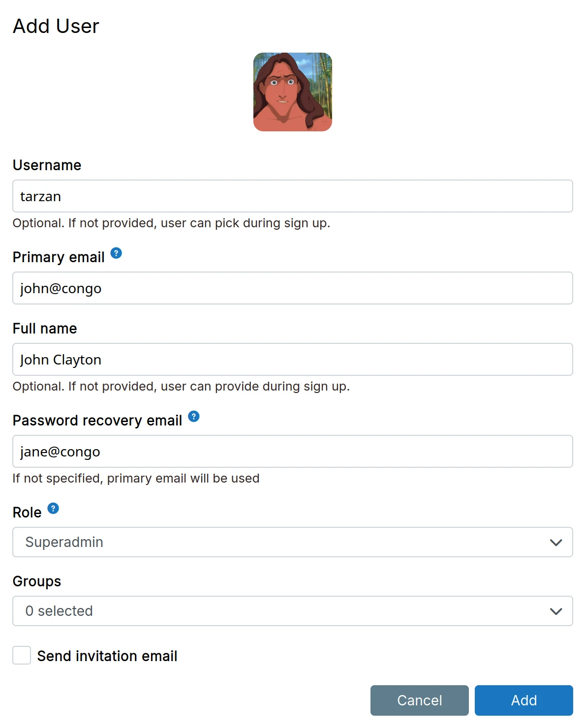Click the Password recovery email help icon

194,417
